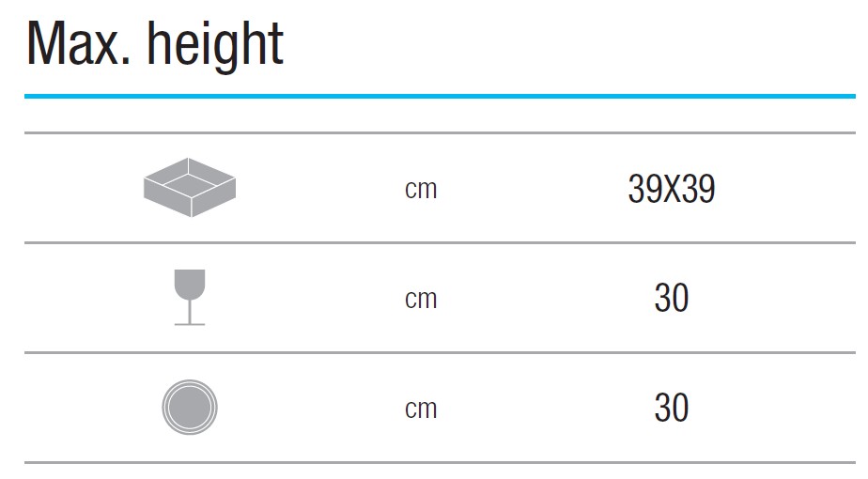Click the wine glass icon
This screenshot has height=479, width=868.
pyautogui.click(x=189, y=297)
